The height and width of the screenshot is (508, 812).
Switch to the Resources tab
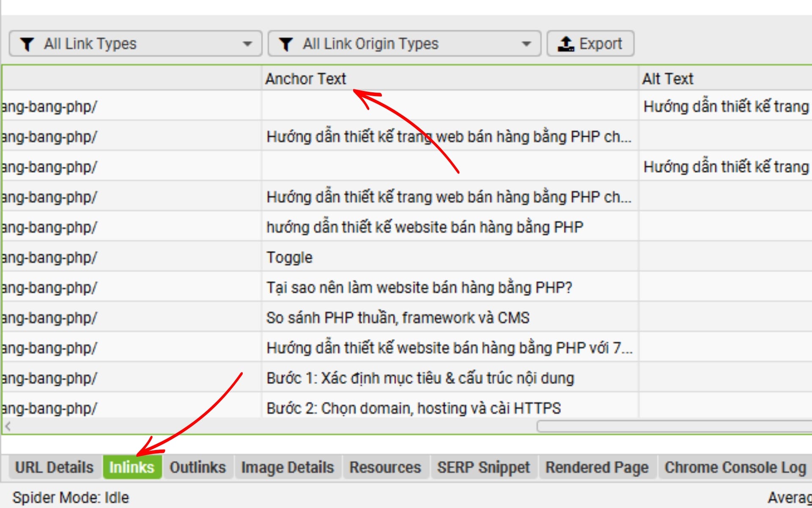pyautogui.click(x=385, y=467)
